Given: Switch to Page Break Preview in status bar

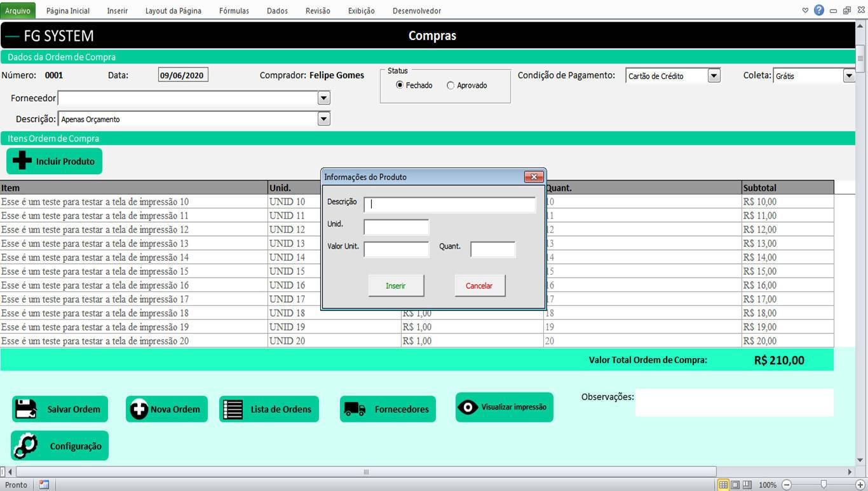Looking at the screenshot, I should pos(747,485).
